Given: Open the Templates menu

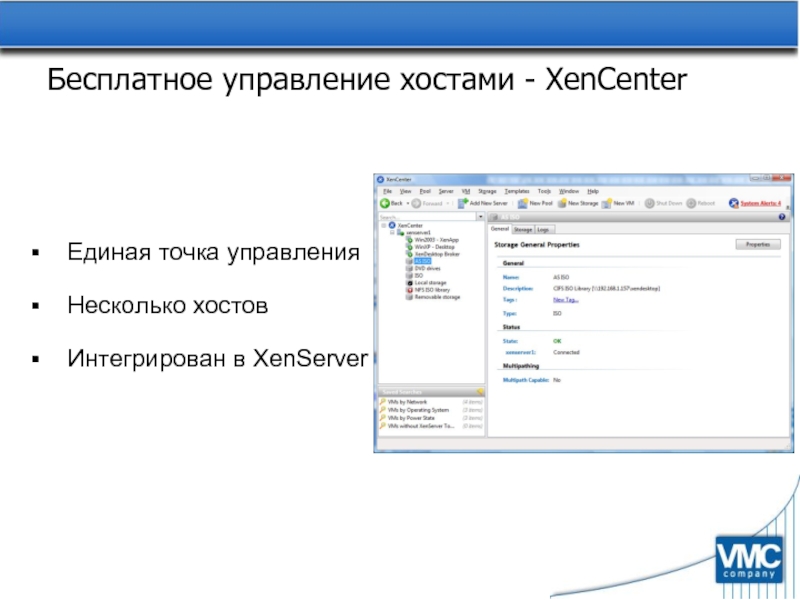Looking at the screenshot, I should point(517,191).
